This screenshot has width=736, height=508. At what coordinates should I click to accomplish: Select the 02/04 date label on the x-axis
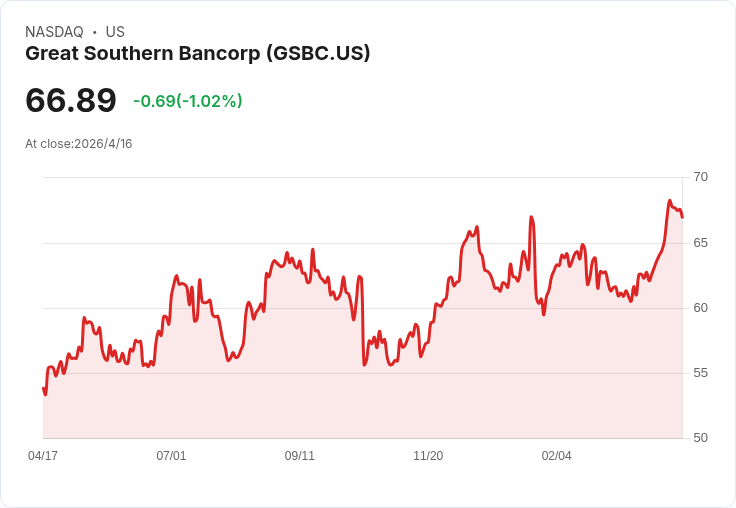coord(557,456)
